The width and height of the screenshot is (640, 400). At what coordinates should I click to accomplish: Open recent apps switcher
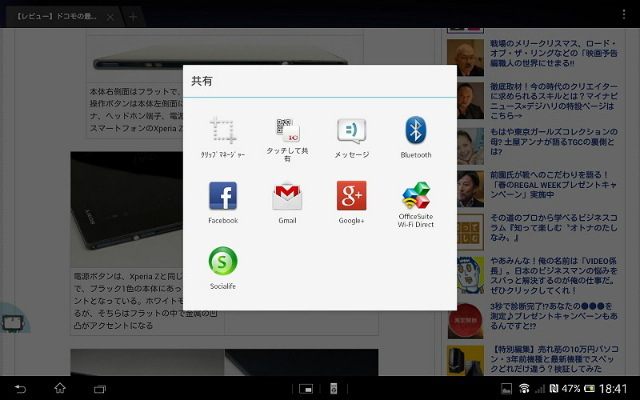[100, 389]
